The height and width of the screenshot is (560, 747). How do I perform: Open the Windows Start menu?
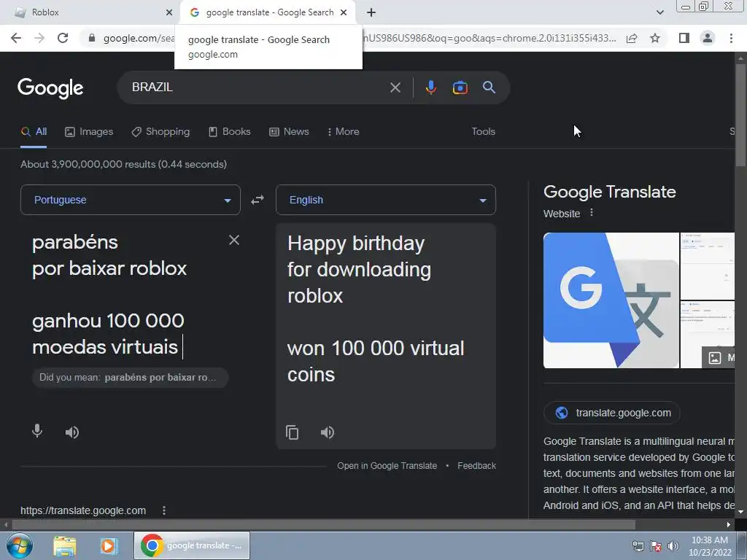[x=19, y=545]
